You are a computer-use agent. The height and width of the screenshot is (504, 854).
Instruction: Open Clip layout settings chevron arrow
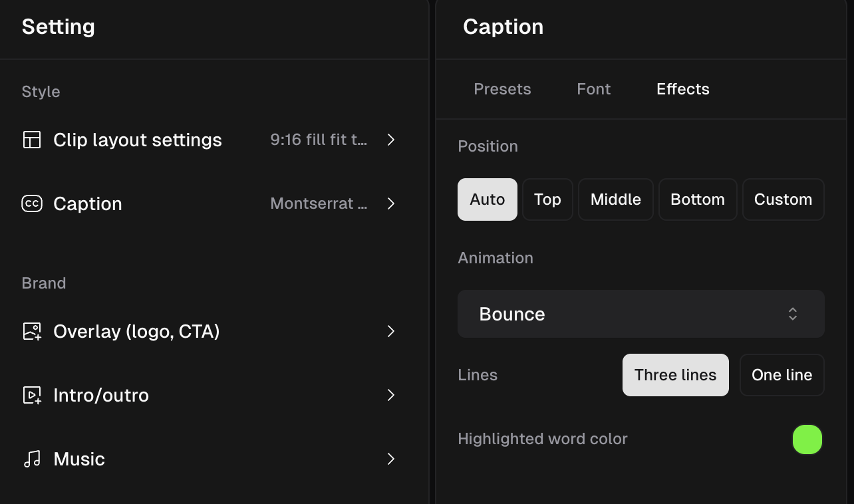391,140
